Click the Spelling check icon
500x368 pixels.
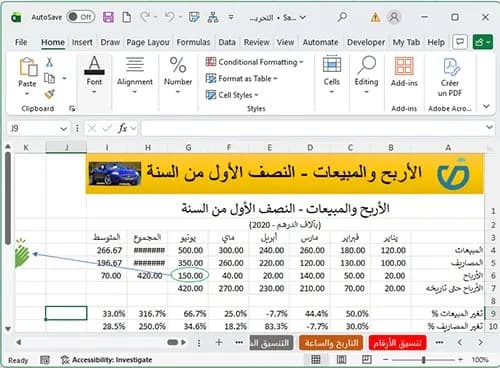point(194,17)
